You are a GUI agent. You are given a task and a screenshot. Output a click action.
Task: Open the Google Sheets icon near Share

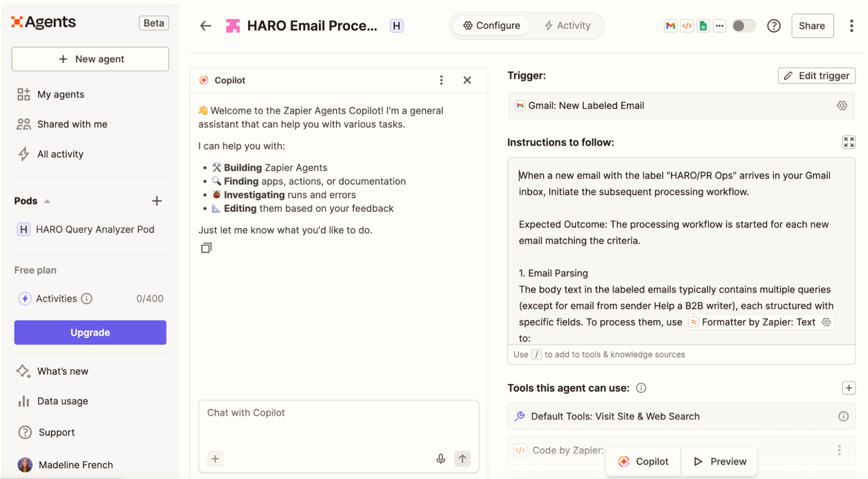tap(703, 26)
